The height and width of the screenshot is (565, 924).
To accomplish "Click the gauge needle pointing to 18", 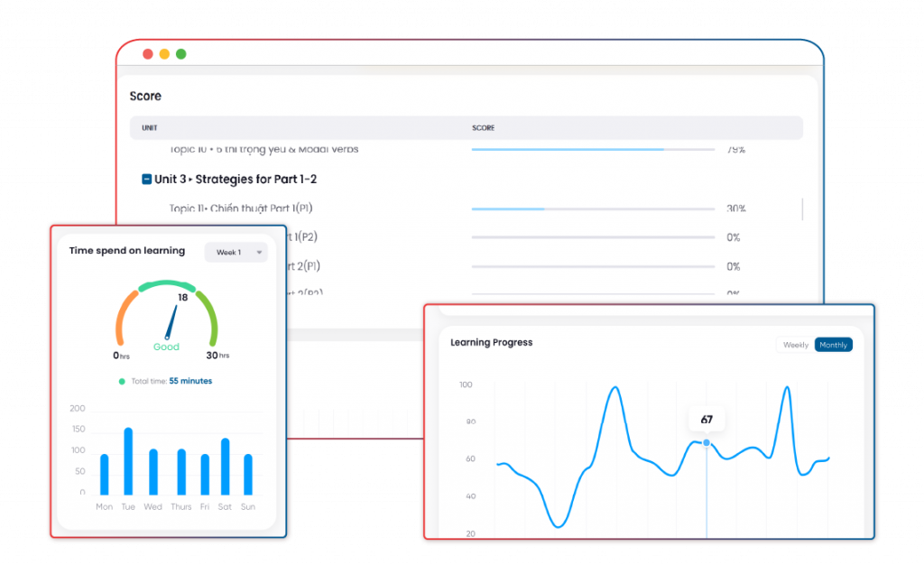I will (x=171, y=321).
